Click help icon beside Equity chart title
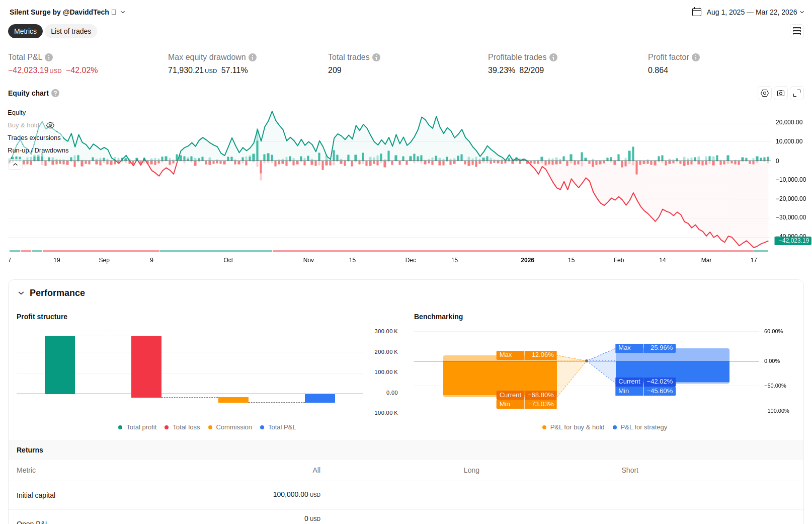Viewport: 812px width, 524px height. 55,93
